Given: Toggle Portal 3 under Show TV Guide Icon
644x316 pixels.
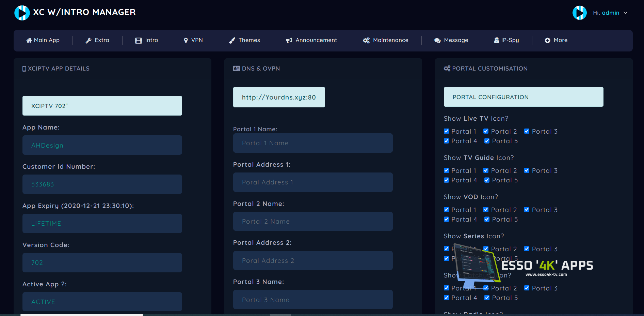Looking at the screenshot, I should [527, 170].
